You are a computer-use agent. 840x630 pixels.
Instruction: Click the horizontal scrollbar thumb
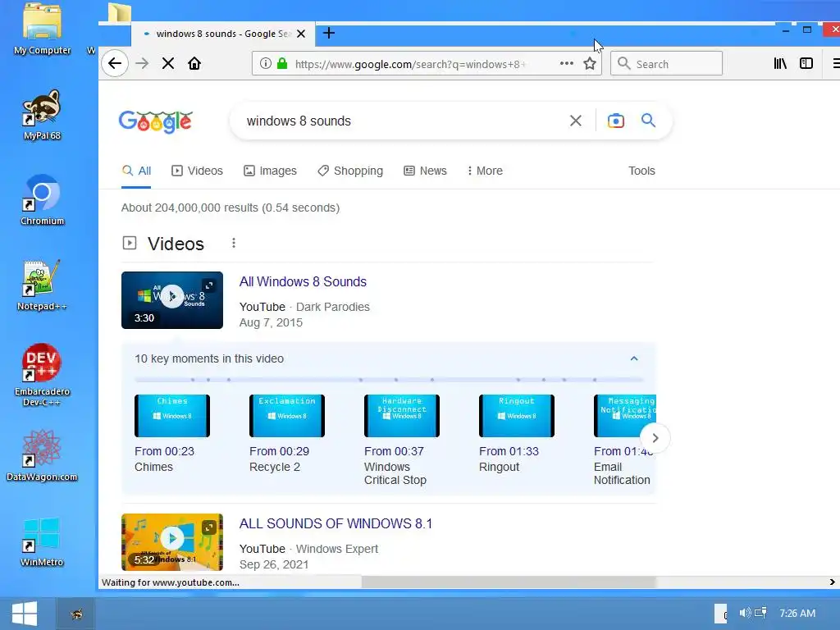pos(509,582)
